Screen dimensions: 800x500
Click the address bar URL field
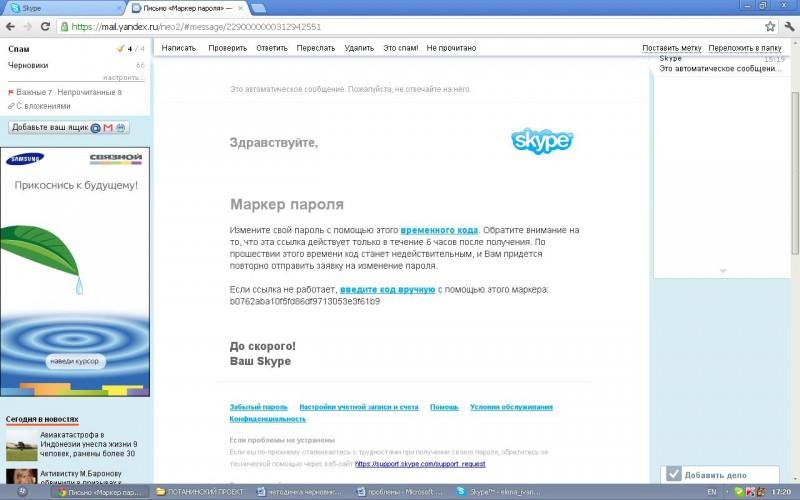pyautogui.click(x=408, y=27)
